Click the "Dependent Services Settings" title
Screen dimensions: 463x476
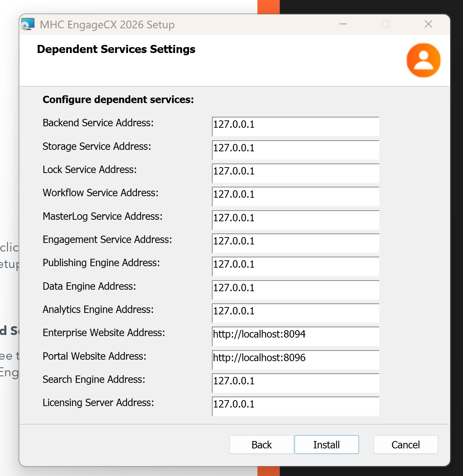pos(116,49)
